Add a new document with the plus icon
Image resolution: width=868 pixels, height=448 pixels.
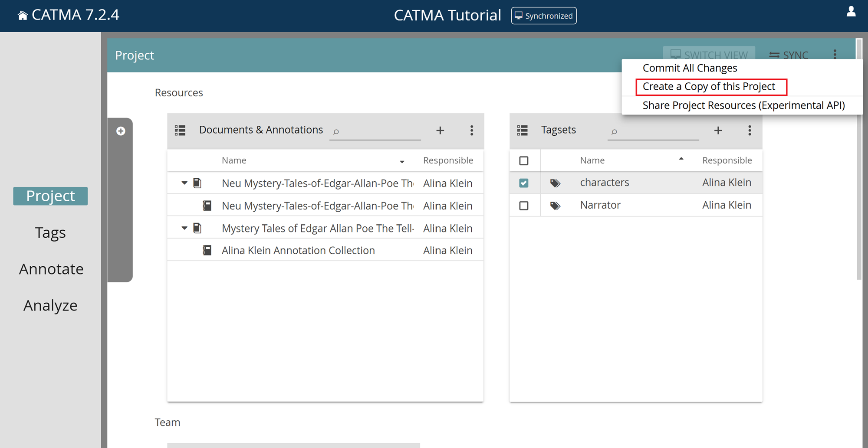click(440, 130)
